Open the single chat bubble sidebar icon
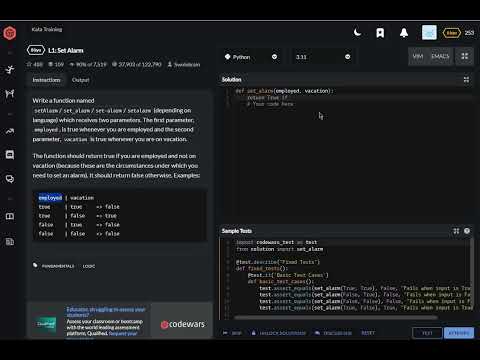 [x=10, y=155]
